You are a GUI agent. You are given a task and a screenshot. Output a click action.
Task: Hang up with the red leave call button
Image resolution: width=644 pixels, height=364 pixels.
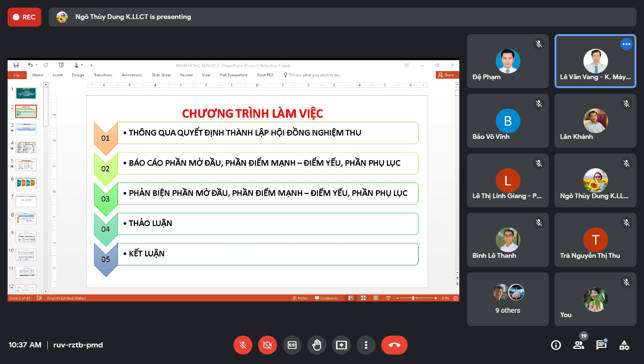pos(394,345)
